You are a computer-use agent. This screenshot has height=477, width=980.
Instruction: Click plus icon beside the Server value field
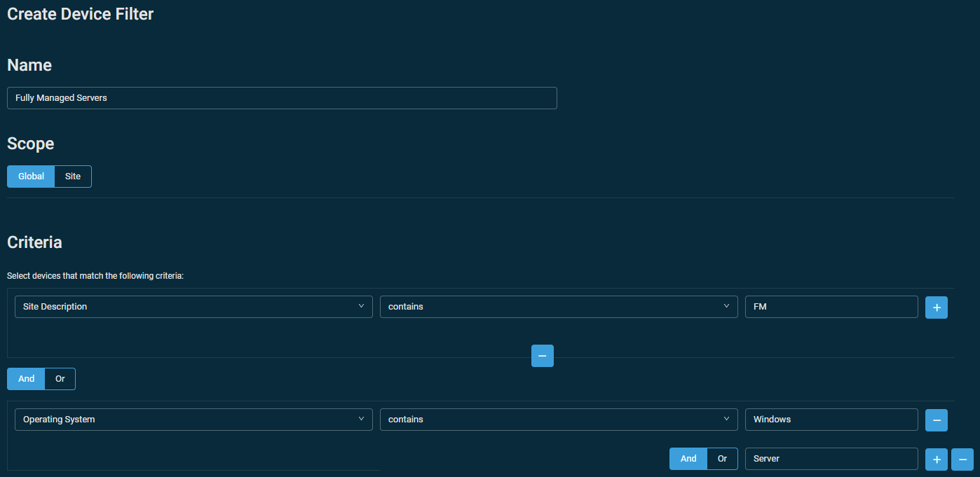click(937, 459)
